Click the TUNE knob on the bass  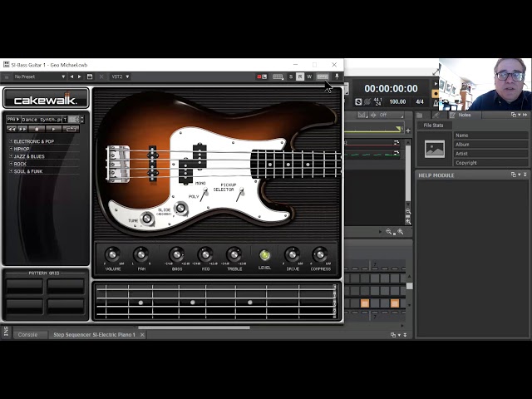pyautogui.click(x=147, y=218)
